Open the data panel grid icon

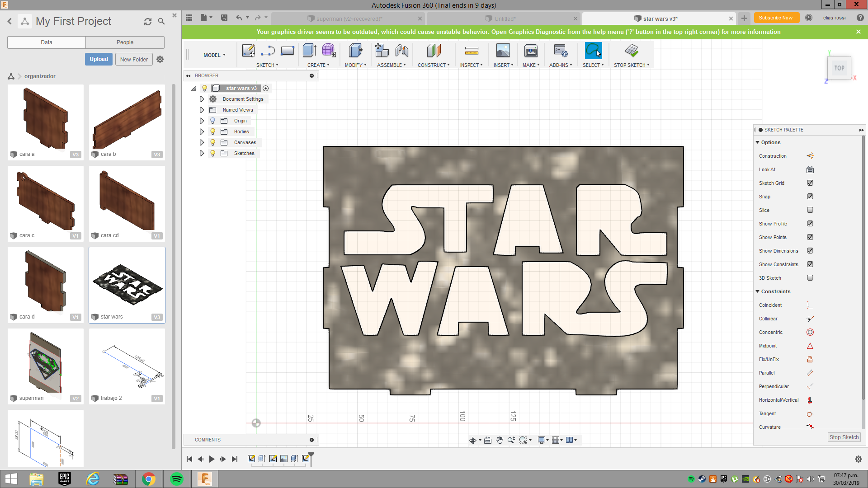[x=189, y=18]
